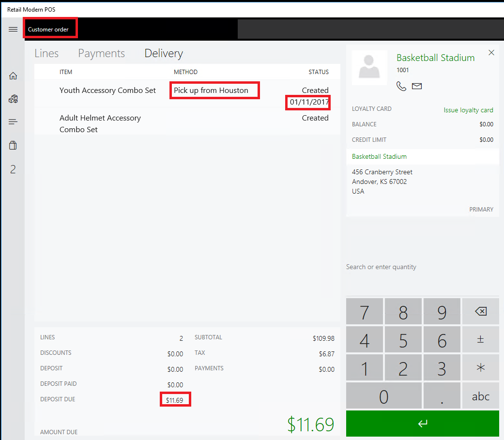Select the Youth Accessory Combo Set line
504x440 pixels.
pos(107,91)
